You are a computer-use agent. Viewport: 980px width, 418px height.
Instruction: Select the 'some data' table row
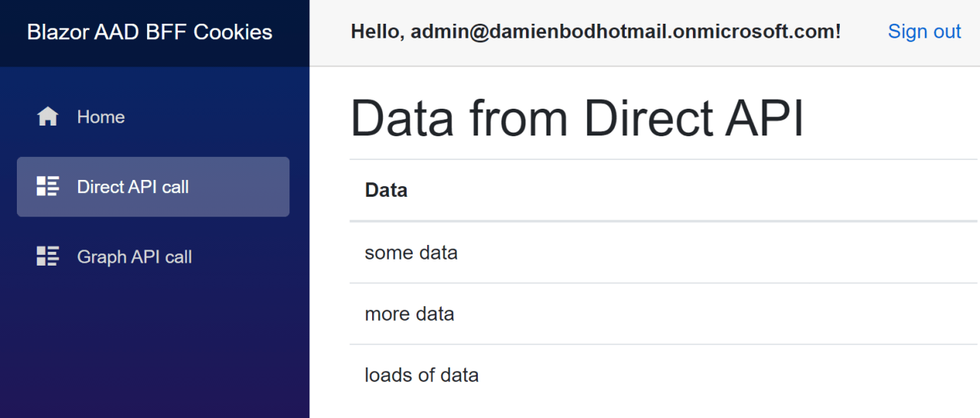pyautogui.click(x=411, y=253)
